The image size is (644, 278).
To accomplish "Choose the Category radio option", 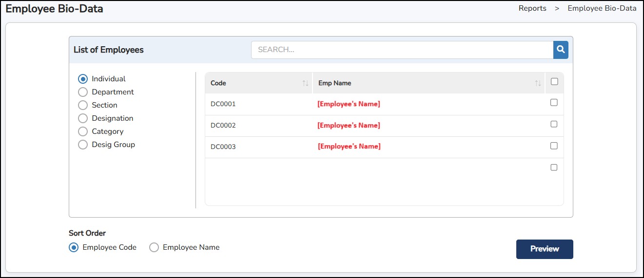I will coord(83,131).
